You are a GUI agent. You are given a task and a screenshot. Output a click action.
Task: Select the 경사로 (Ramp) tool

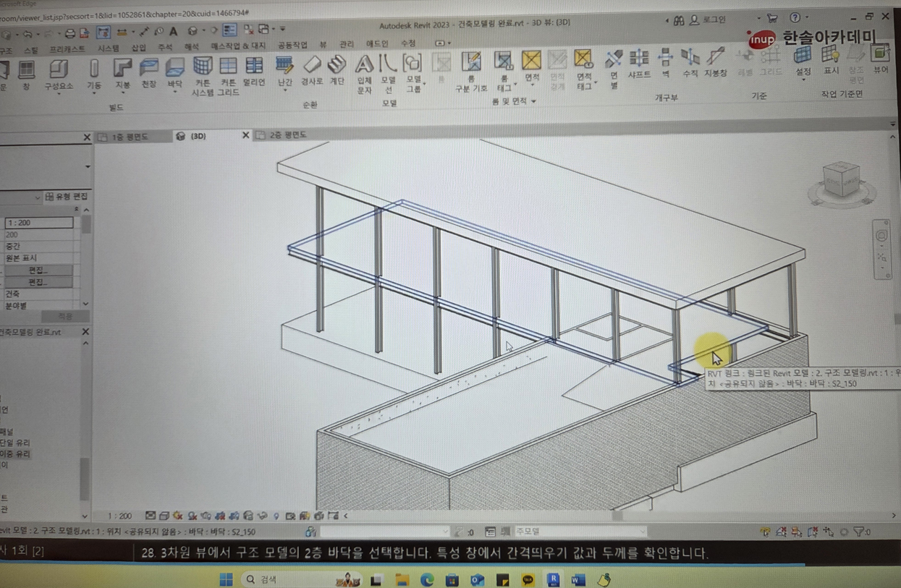coord(312,71)
